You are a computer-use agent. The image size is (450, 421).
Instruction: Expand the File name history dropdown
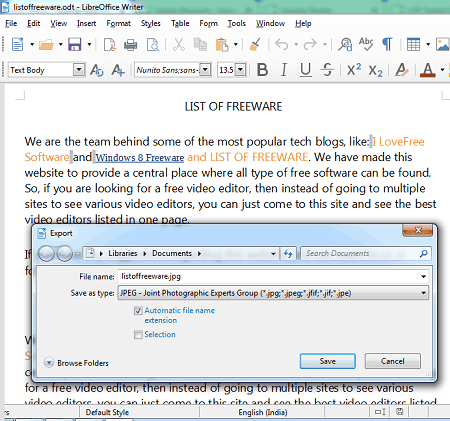[423, 276]
